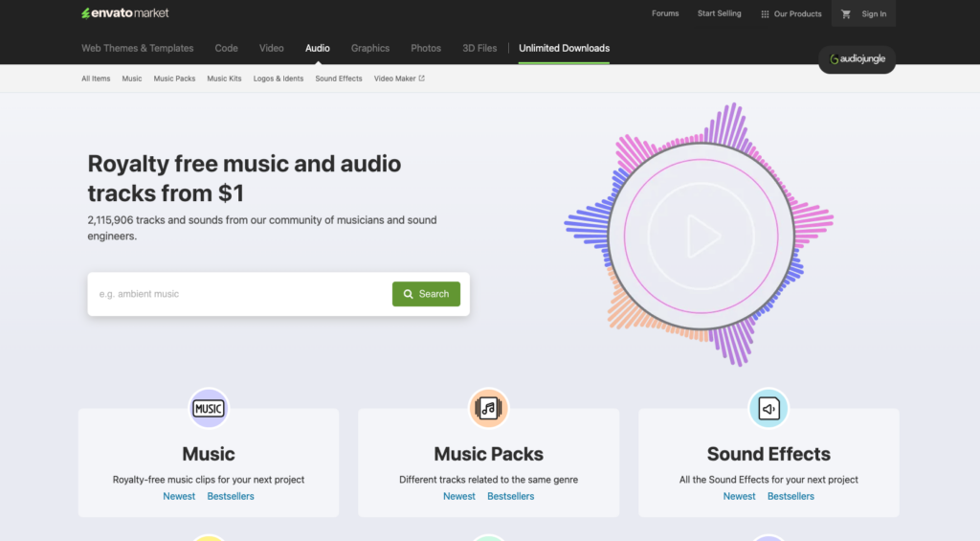This screenshot has height=541, width=980.
Task: Click the Music Packs category icon
Action: pos(488,409)
